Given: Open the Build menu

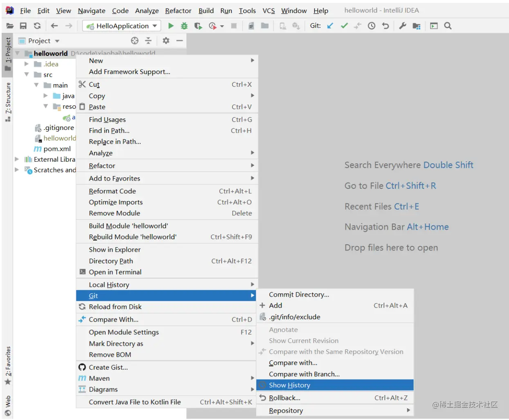Looking at the screenshot, I should (206, 11).
